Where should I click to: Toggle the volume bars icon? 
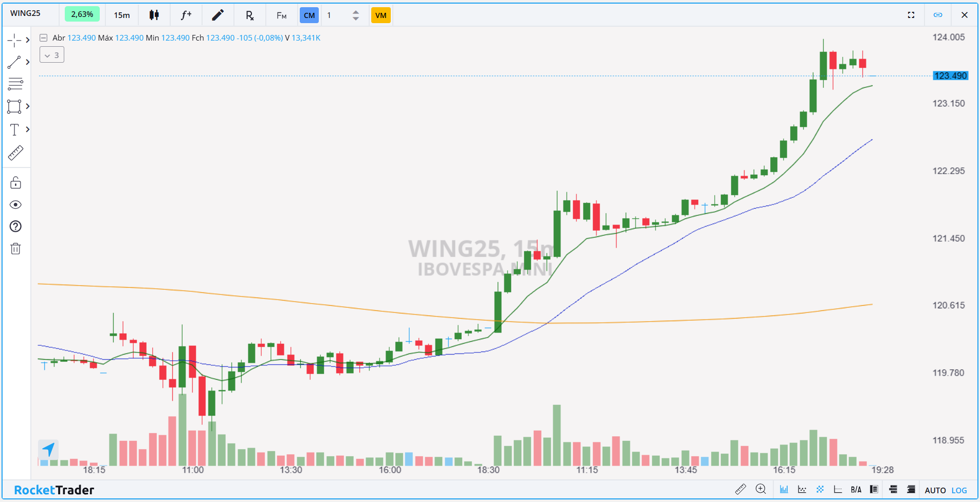pos(784,489)
